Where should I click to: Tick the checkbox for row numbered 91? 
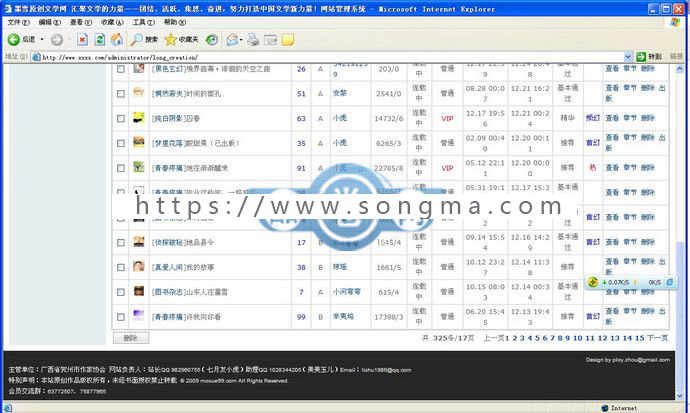[121, 168]
